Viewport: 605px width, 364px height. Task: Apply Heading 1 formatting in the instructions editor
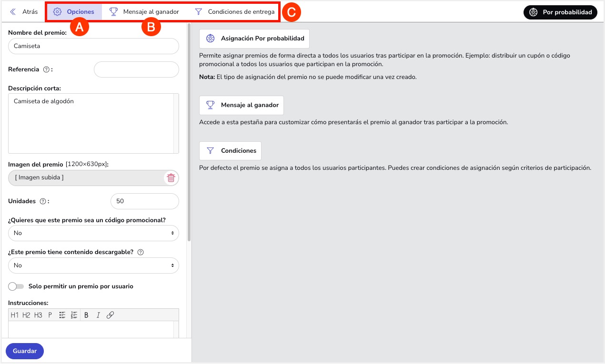[x=14, y=315]
